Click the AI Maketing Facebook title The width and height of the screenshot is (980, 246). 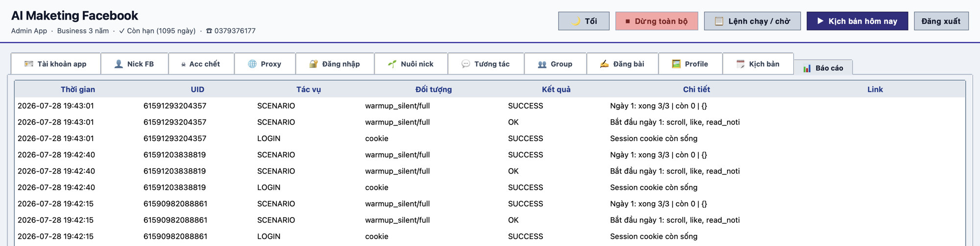click(74, 16)
